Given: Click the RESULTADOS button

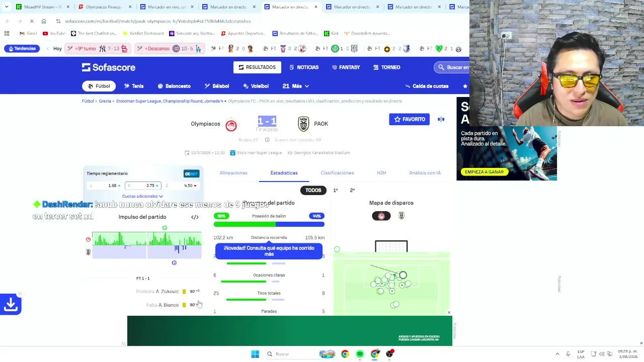Looking at the screenshot, I should point(257,67).
